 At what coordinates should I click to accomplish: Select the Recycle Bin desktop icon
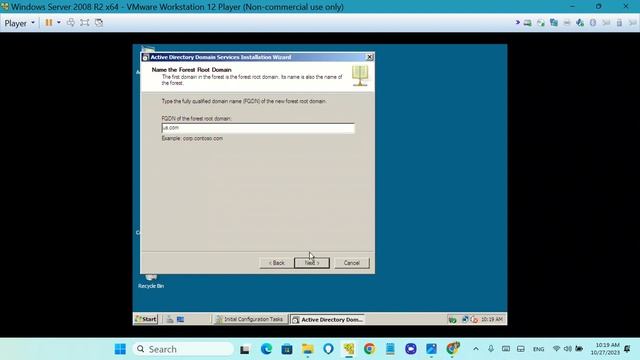151,281
